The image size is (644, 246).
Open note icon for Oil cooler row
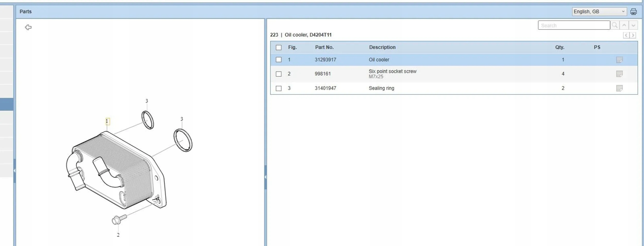[x=619, y=60]
